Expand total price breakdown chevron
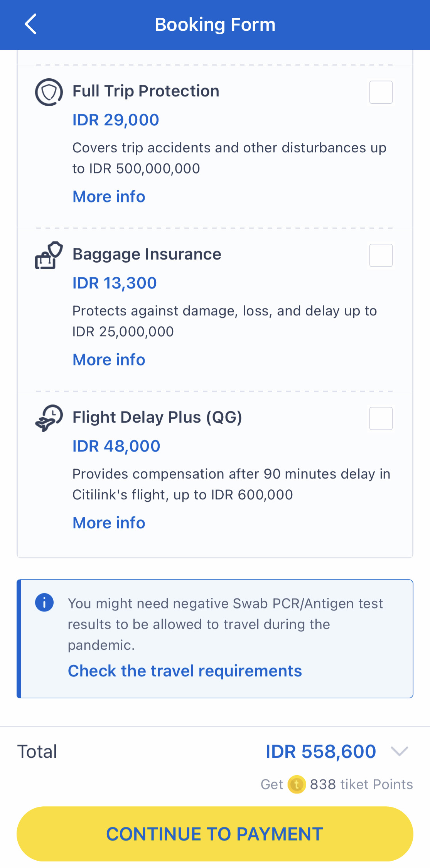This screenshot has width=430, height=868. click(399, 751)
